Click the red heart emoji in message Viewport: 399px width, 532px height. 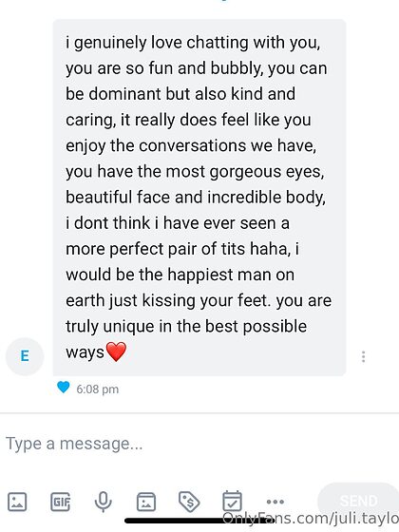pos(116,351)
